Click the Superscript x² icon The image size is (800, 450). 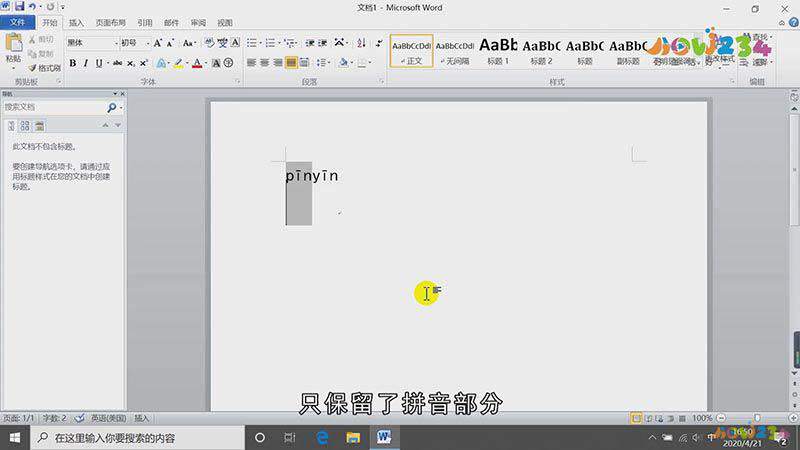(x=144, y=63)
